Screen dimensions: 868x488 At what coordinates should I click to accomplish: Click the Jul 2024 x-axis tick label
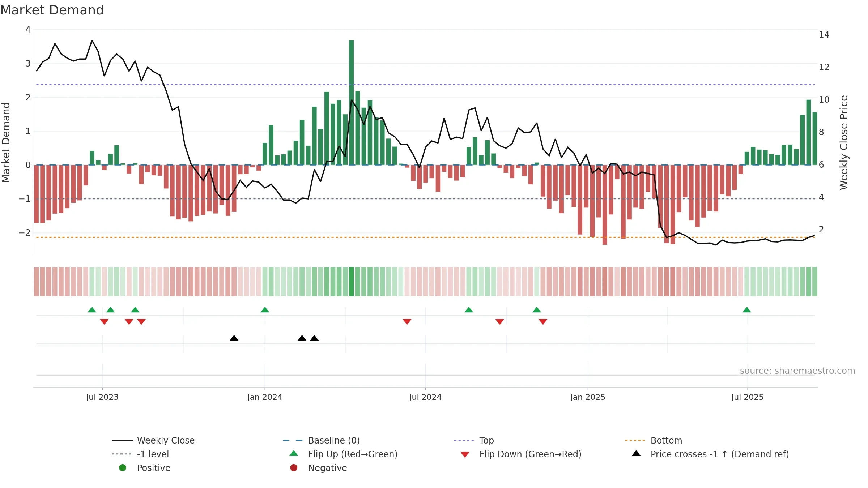pyautogui.click(x=425, y=397)
